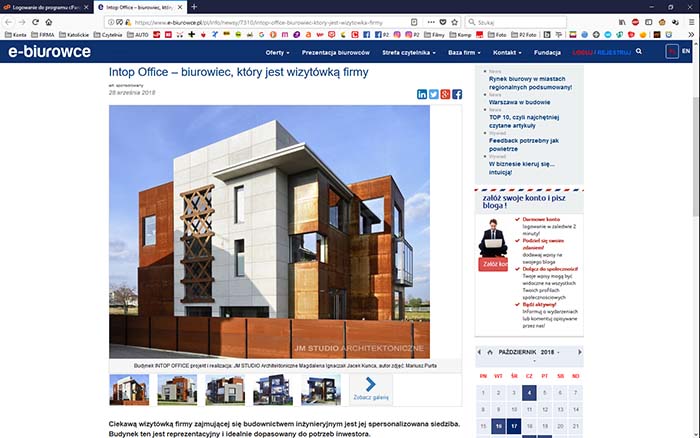Viewport: 700px width, 438px height.
Task: Click the e-biurowce site logo
Action: click(49, 51)
